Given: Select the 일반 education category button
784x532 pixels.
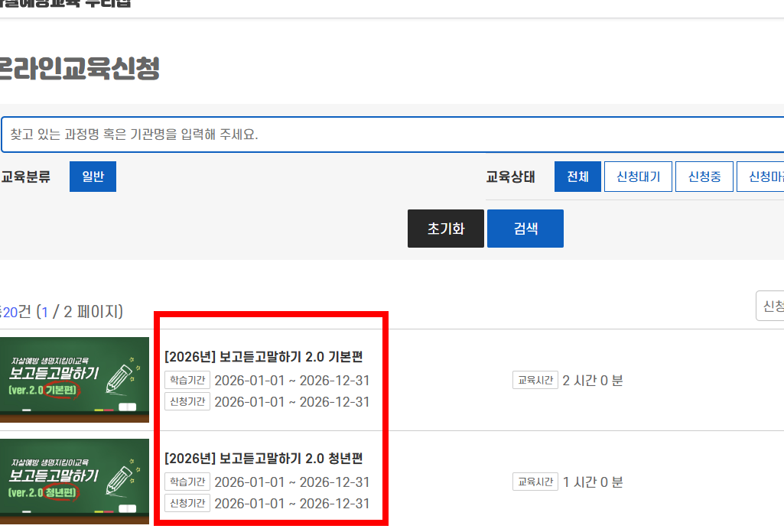Looking at the screenshot, I should 93,176.
